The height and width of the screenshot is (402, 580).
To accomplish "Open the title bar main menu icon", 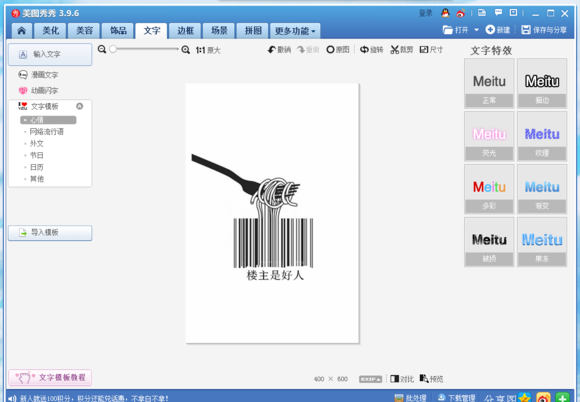I will tap(513, 13).
